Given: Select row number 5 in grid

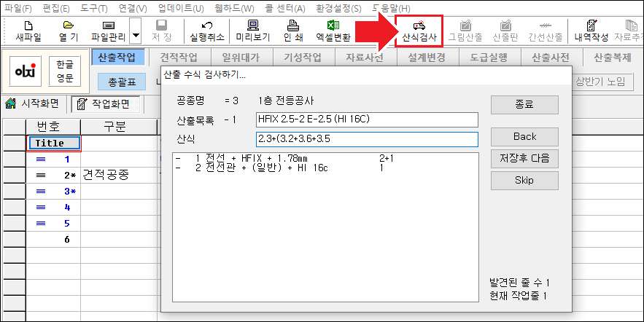Looking at the screenshot, I should click(x=53, y=223).
